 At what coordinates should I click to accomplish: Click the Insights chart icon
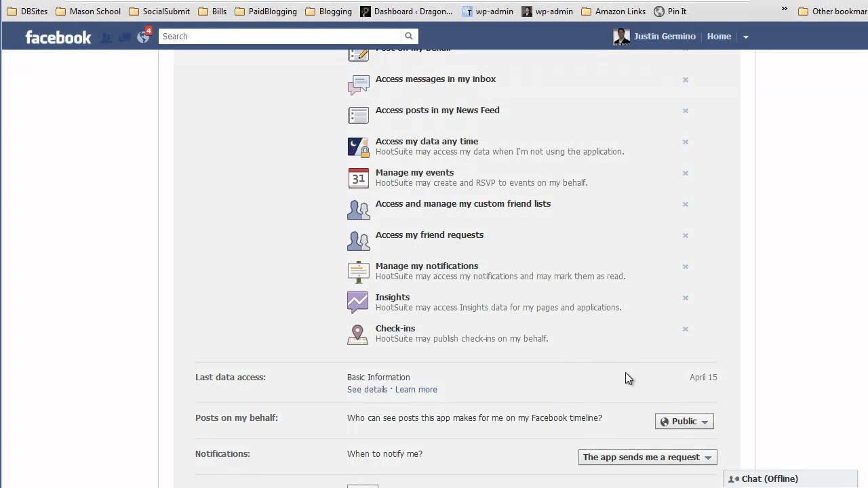[357, 302]
